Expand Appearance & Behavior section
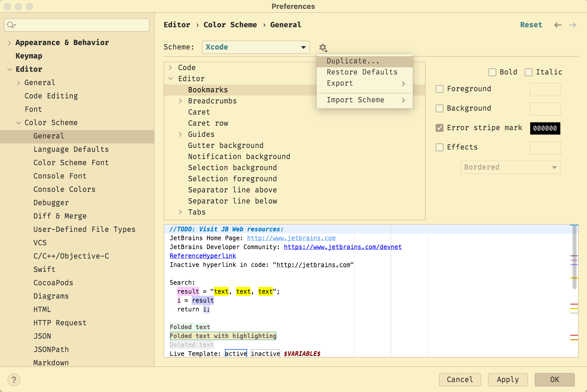Viewport: 587px width, 392px height. [x=9, y=43]
